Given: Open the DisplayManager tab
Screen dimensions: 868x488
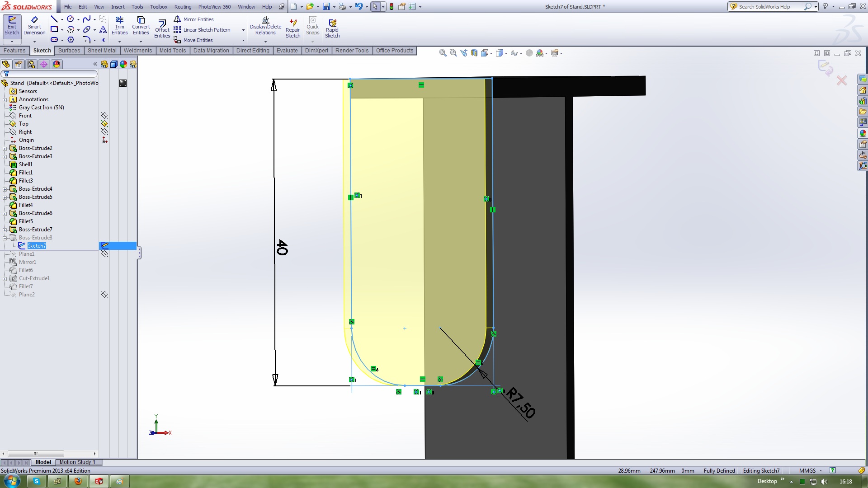Looking at the screenshot, I should (57, 64).
